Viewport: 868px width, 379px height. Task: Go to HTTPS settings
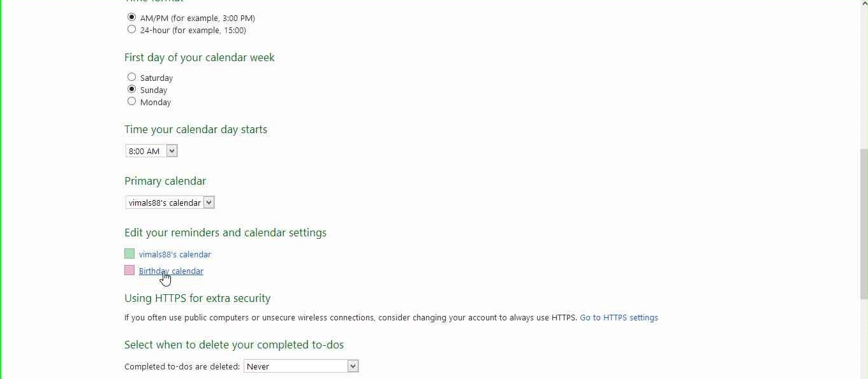pos(618,317)
